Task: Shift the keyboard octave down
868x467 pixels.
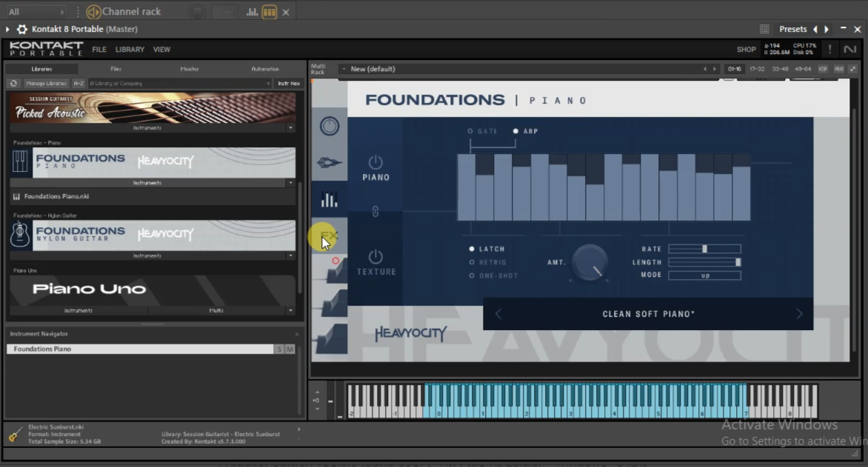Action: point(317,409)
